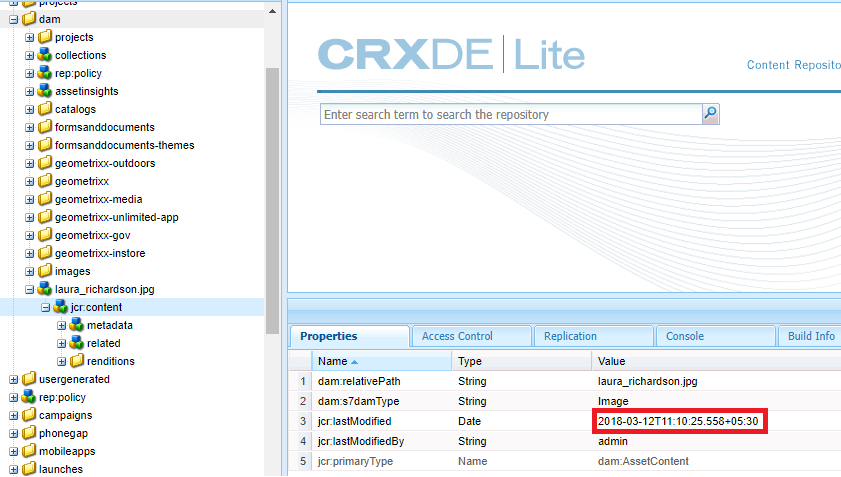Screen dimensions: 841x477
Task: Click the metadata node icon
Action: tap(77, 325)
